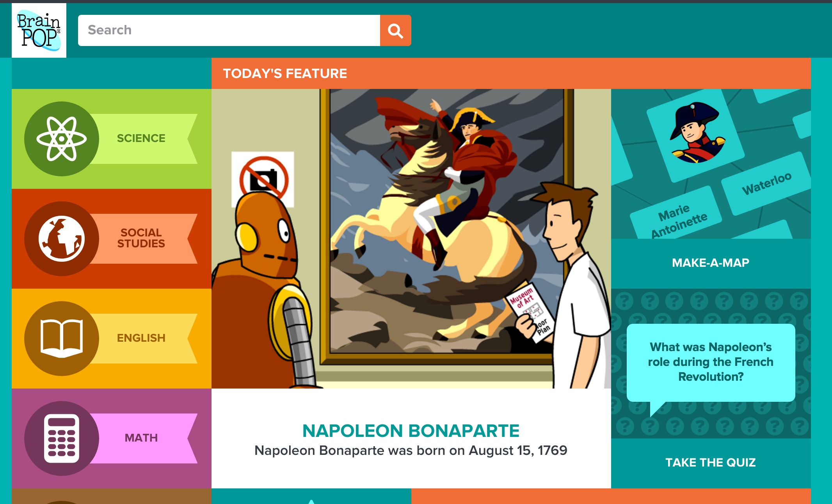Viewport: 832px width, 504px height.
Task: Click the Social Studies globe icon
Action: [62, 239]
